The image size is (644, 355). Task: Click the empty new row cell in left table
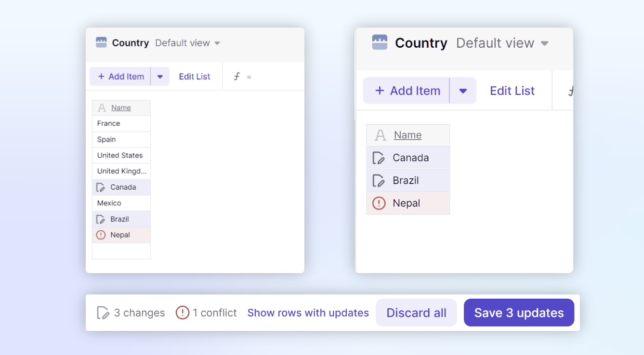(121, 251)
